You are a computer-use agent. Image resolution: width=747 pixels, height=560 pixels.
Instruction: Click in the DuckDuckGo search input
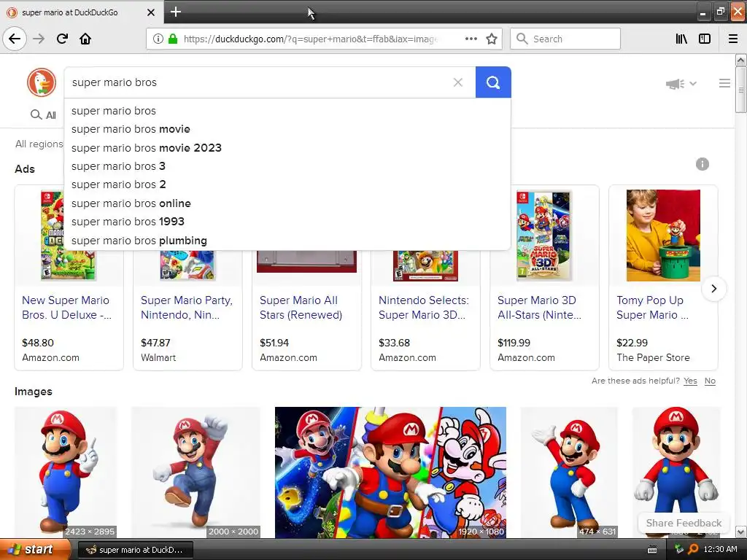[x=258, y=82]
